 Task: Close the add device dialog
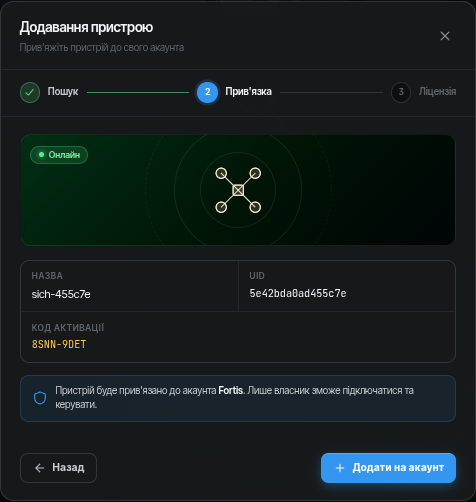445,36
